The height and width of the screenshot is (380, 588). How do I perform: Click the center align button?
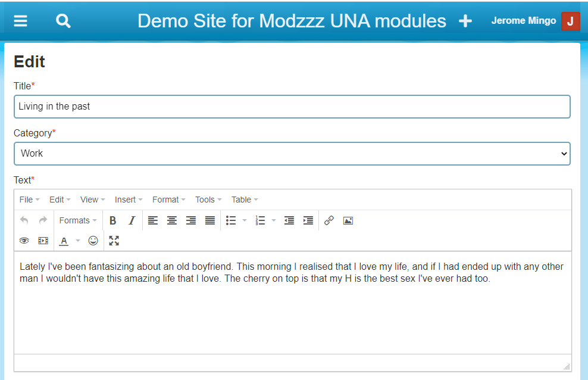pos(172,220)
